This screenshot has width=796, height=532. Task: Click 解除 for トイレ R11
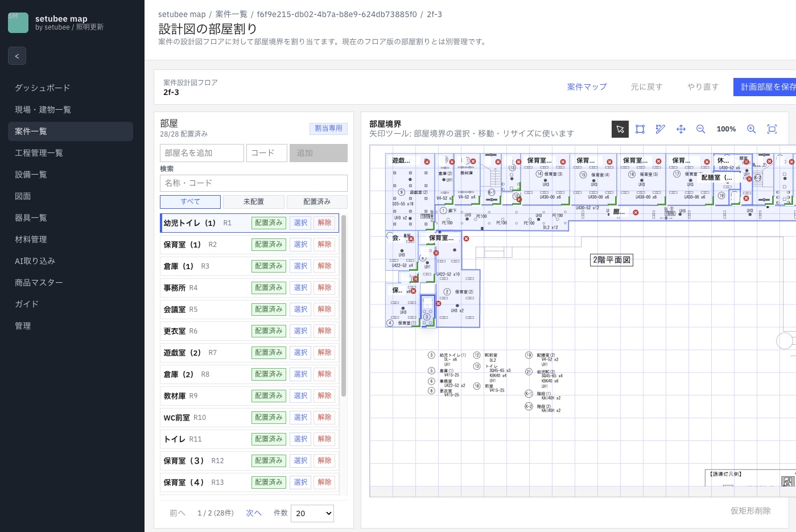325,439
